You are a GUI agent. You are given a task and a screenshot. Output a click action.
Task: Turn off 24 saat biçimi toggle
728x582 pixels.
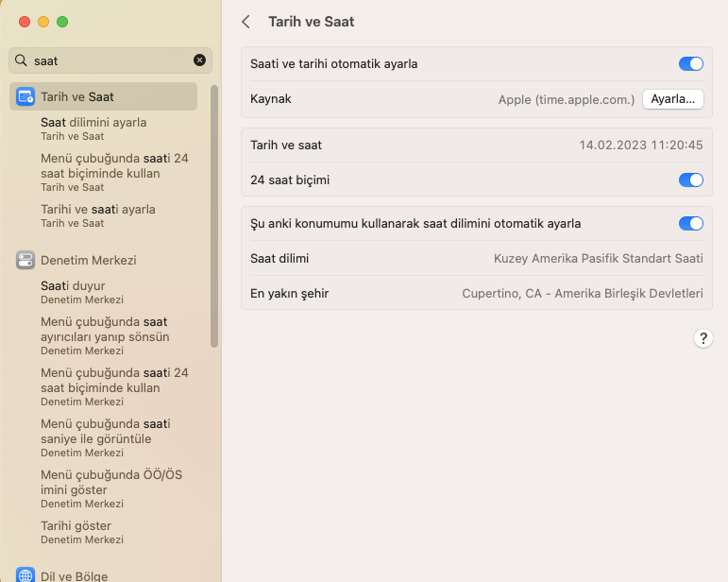click(690, 180)
